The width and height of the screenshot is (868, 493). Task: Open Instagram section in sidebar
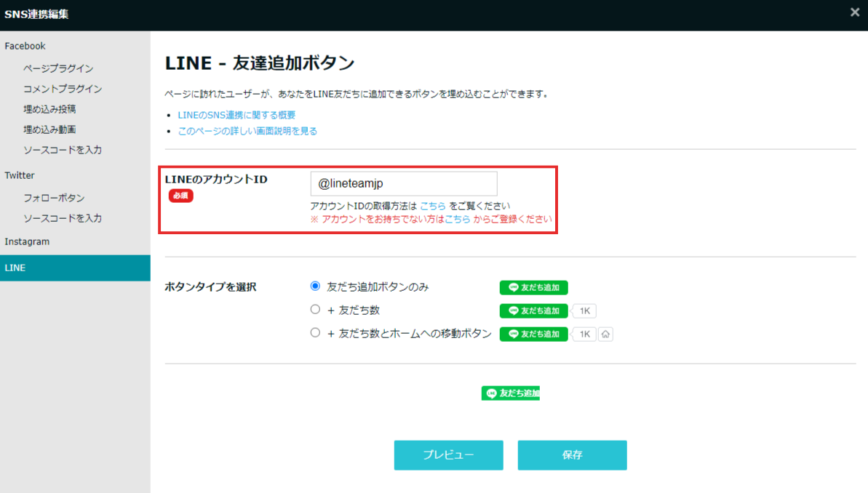27,242
